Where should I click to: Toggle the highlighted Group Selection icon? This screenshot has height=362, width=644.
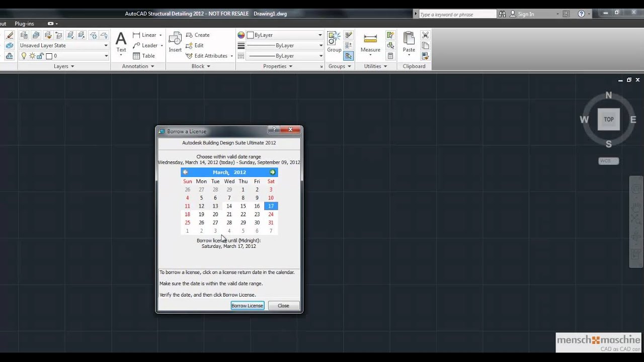pos(348,56)
